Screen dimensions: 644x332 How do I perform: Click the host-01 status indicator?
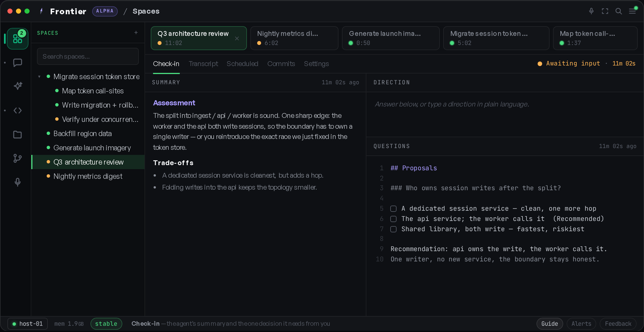pyautogui.click(x=27, y=324)
